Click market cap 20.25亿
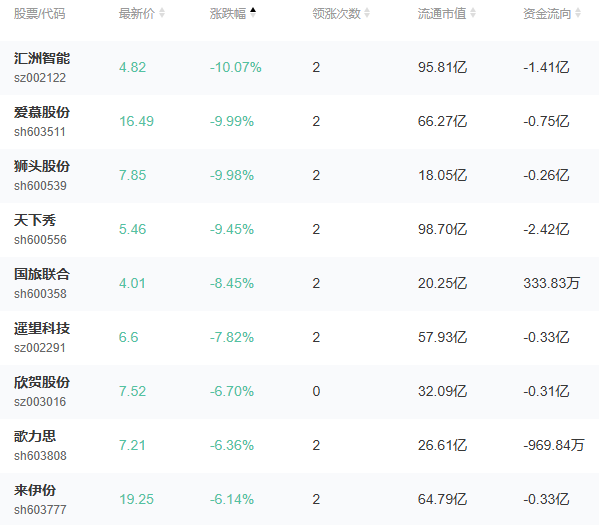Viewport: 599px width, 525px height. coord(442,284)
